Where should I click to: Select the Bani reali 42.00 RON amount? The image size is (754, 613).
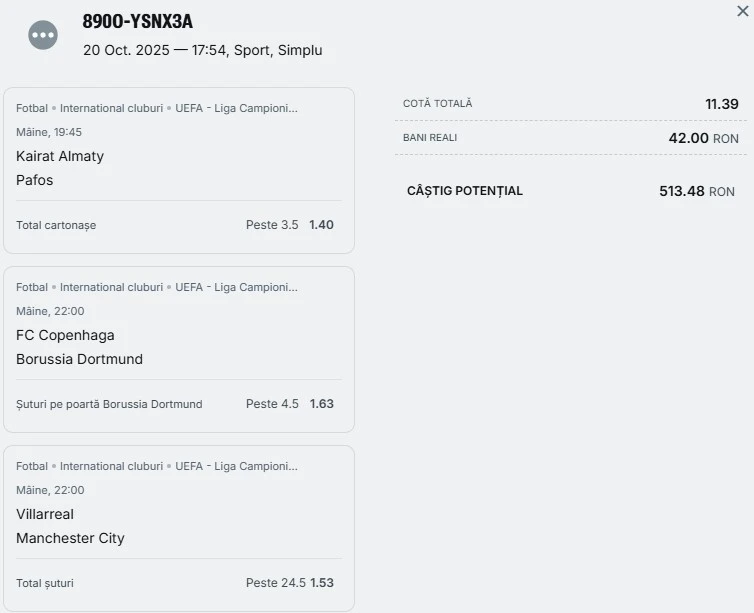pyautogui.click(x=703, y=138)
